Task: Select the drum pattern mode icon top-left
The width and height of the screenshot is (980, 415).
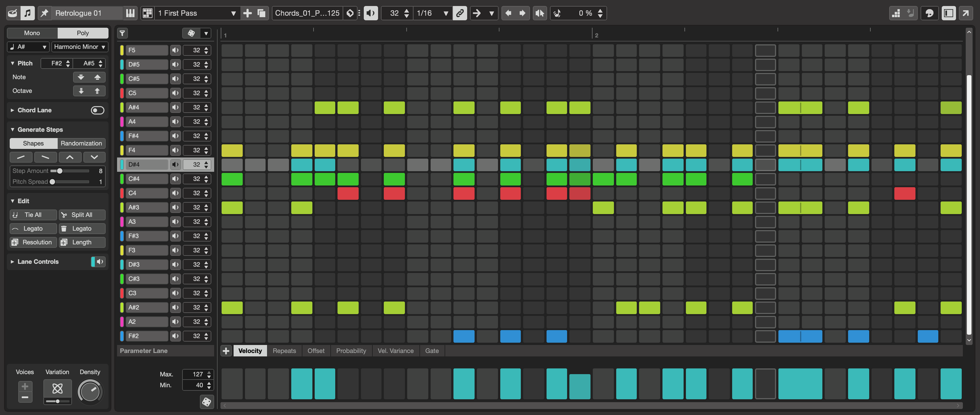Action: click(13, 13)
